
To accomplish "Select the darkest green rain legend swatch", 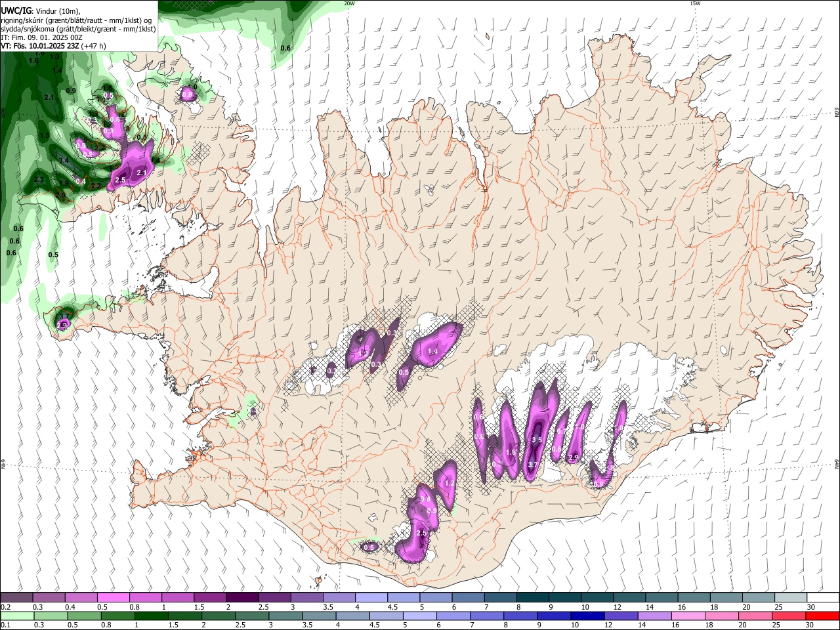I will click(152, 616).
